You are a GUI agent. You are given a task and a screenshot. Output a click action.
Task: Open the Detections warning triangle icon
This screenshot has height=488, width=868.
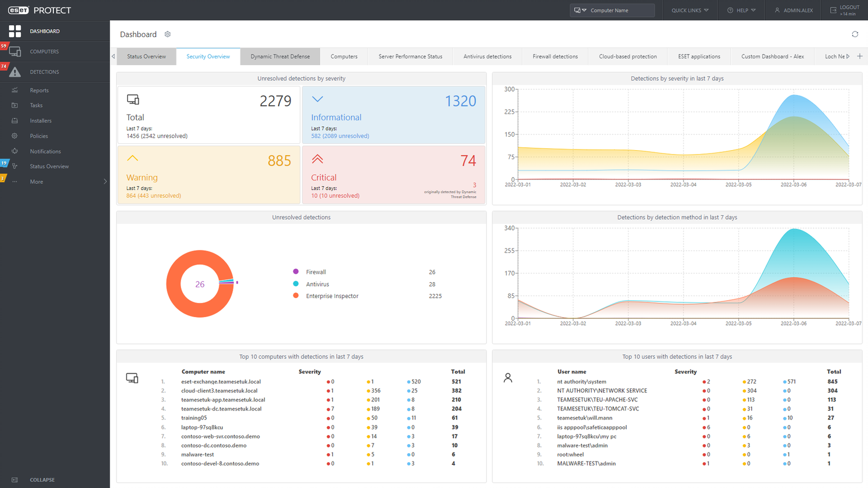(15, 72)
